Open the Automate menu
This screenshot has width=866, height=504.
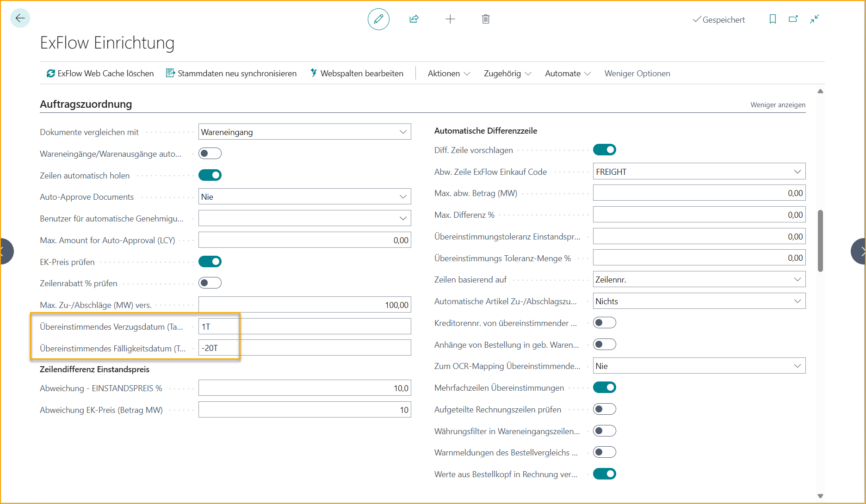[x=568, y=74]
